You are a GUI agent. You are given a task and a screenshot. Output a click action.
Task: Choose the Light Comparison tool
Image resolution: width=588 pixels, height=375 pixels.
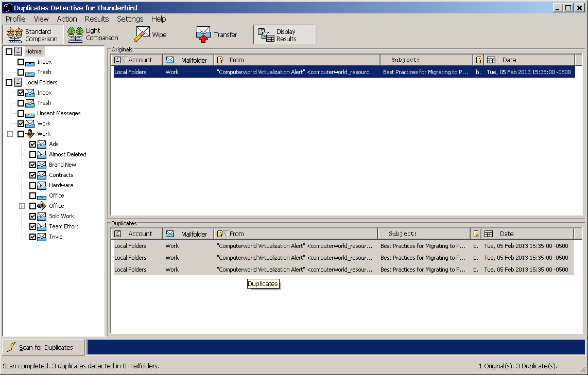point(76,34)
